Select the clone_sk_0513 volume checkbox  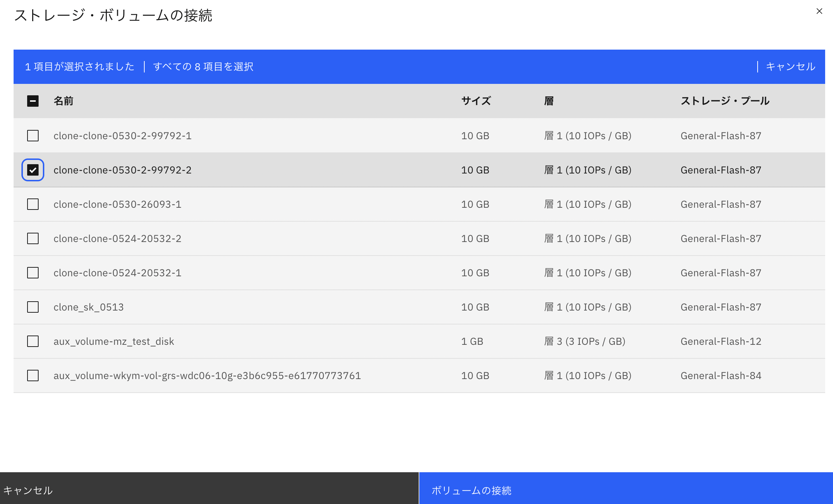(x=33, y=307)
